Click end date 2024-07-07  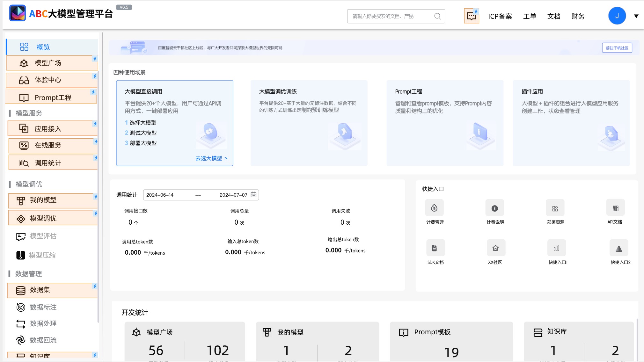click(x=233, y=195)
